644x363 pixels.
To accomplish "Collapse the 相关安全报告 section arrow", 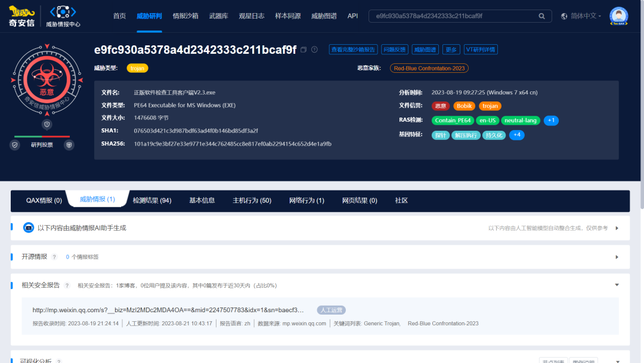I will pyautogui.click(x=617, y=285).
